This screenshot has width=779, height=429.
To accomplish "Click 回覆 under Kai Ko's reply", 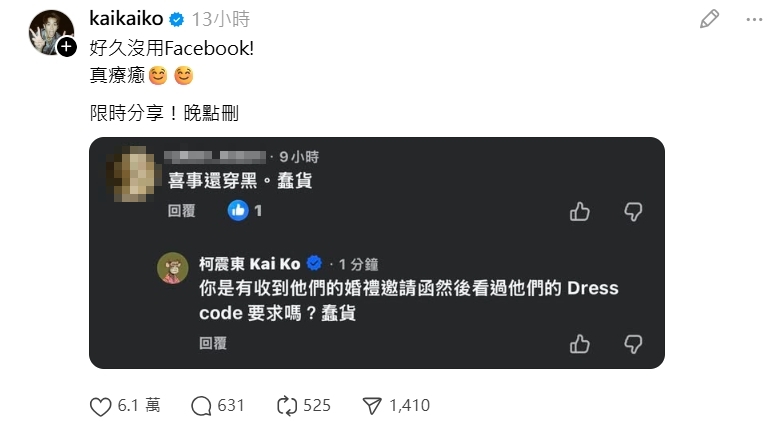I will 213,343.
